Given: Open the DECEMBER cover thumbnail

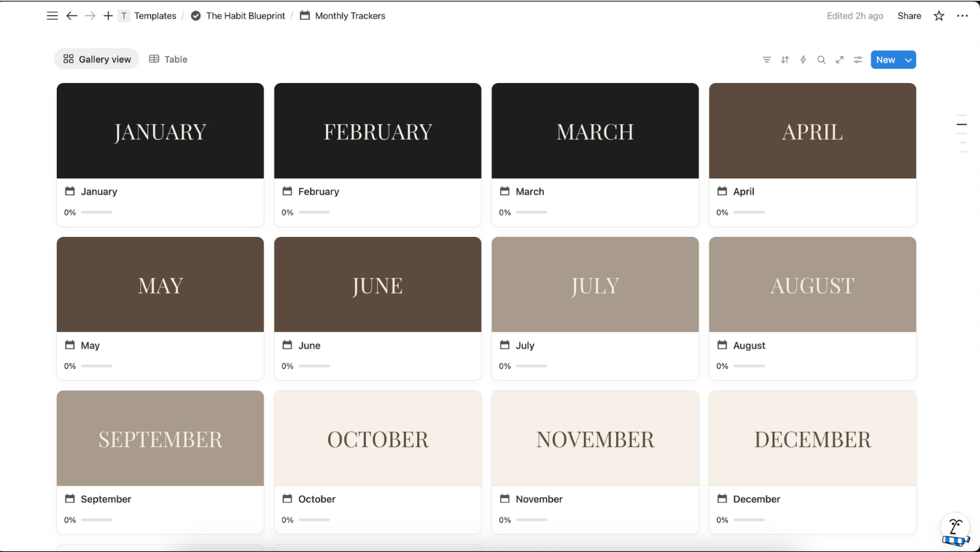Looking at the screenshot, I should click(812, 438).
